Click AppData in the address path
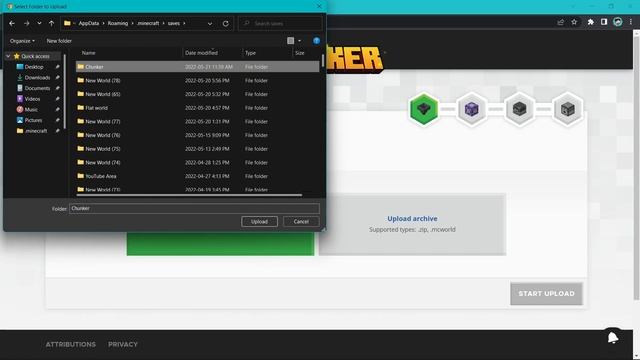This screenshot has width=640, height=360. [x=89, y=24]
